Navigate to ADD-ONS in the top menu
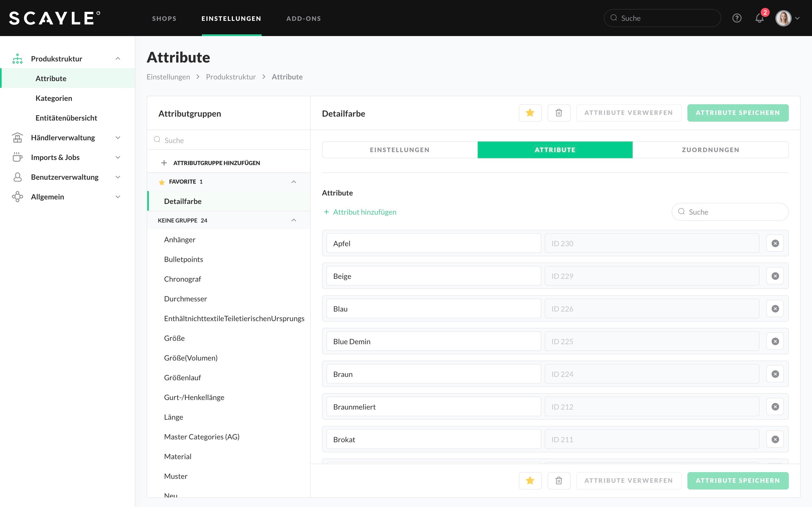Screen dimensions: 812x507 (303, 18)
